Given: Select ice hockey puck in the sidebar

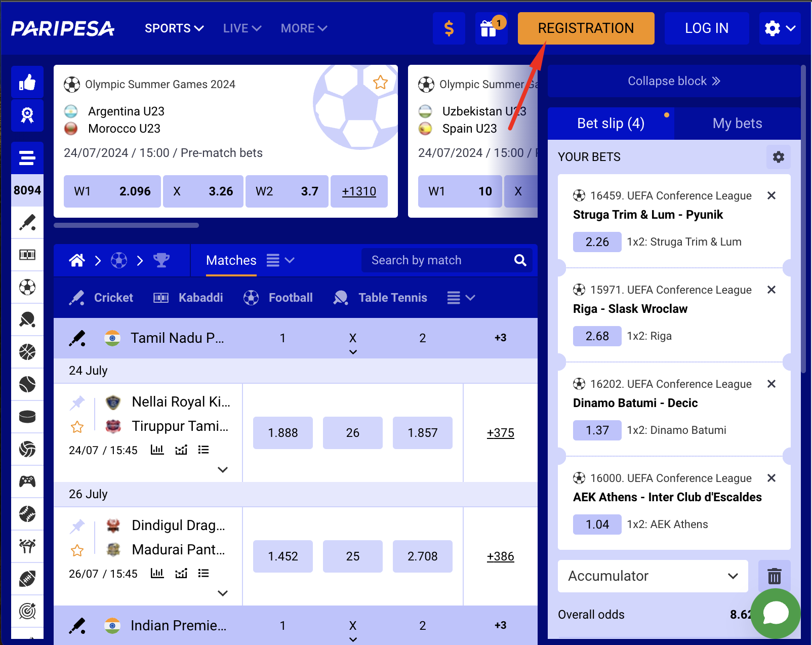Looking at the screenshot, I should (x=27, y=417).
